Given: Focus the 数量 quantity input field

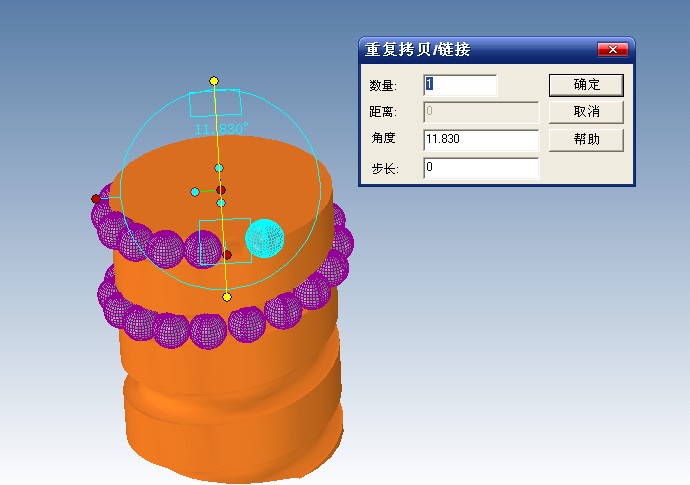Looking at the screenshot, I should (460, 85).
